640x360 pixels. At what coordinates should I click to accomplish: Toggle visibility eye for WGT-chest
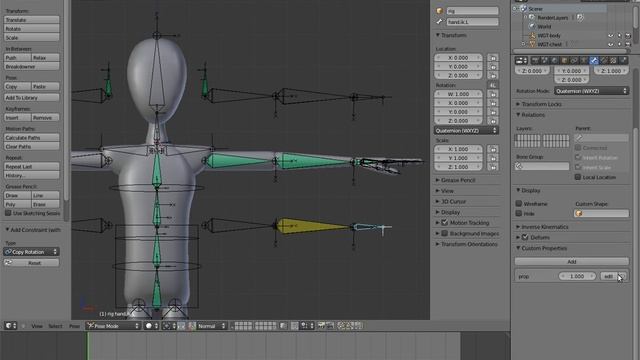(611, 44)
